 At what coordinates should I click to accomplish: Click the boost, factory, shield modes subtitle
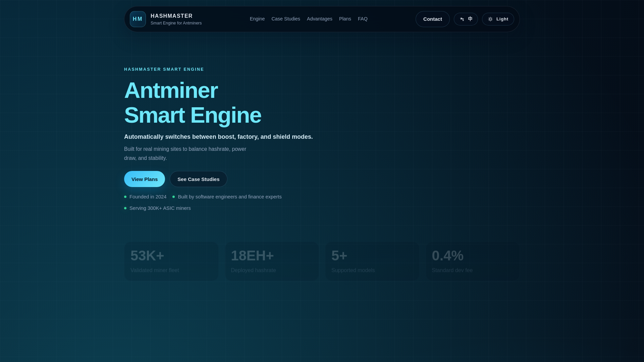[218, 137]
